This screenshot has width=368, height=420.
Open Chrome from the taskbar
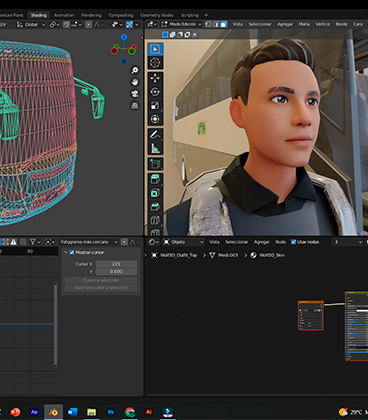130,412
